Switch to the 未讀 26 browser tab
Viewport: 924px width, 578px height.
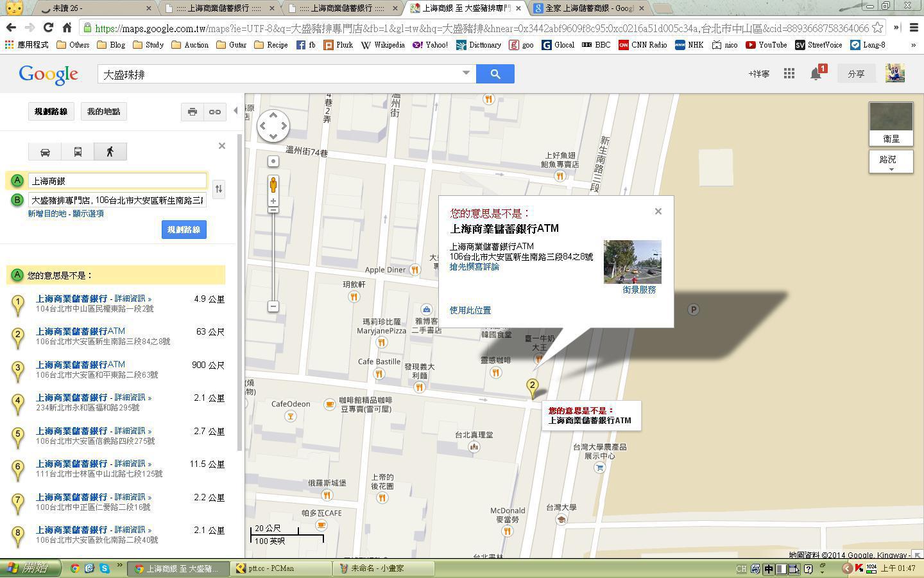93,8
